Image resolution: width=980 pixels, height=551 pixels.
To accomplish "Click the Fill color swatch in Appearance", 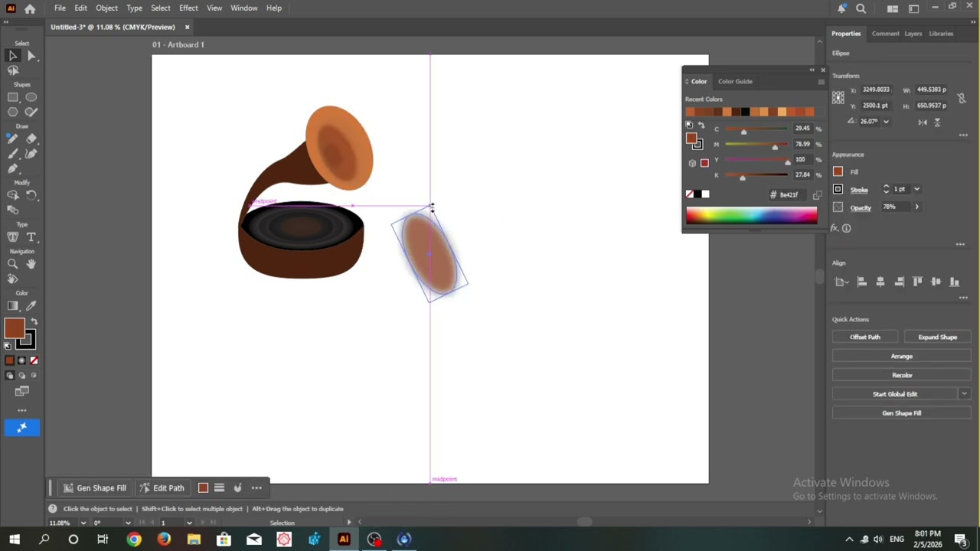I will (x=838, y=171).
